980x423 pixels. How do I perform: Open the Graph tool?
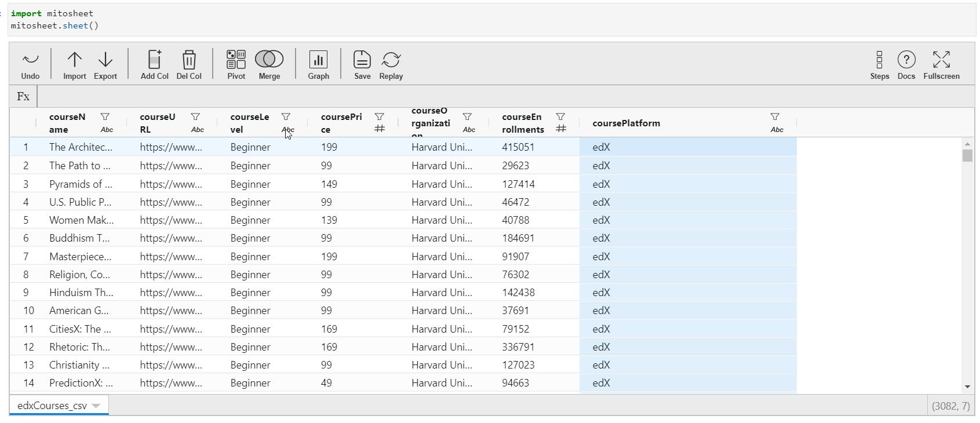(x=318, y=64)
